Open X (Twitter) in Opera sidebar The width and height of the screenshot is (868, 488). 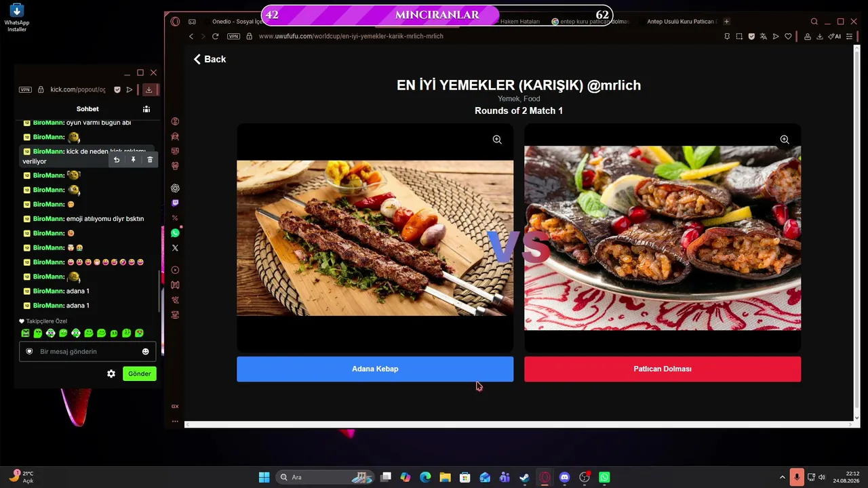tap(175, 248)
